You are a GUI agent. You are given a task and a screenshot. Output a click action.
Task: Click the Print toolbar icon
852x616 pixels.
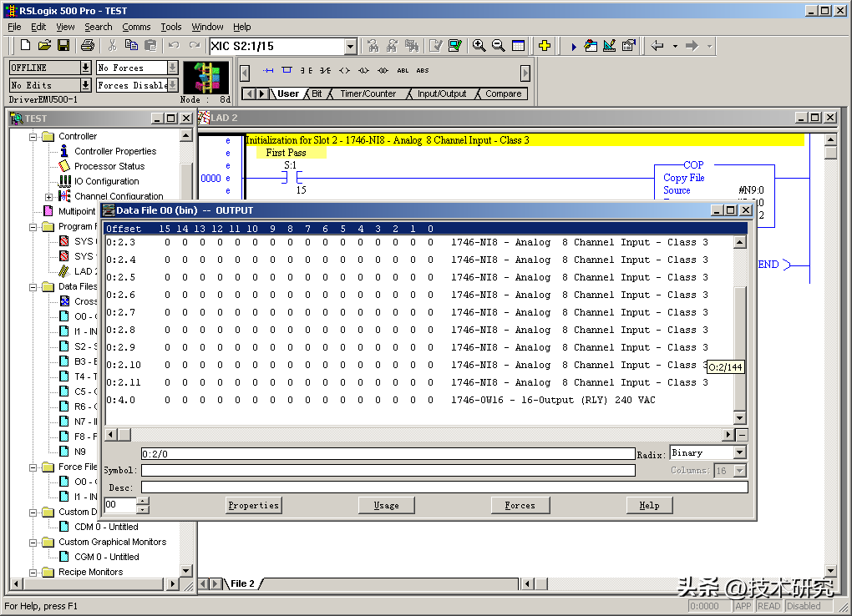tap(86, 46)
